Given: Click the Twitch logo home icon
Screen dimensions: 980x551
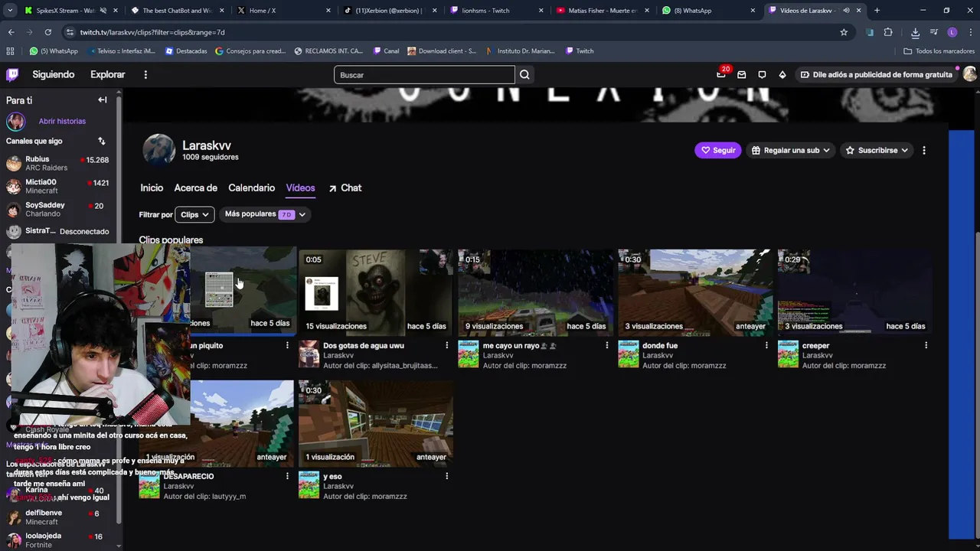Looking at the screenshot, I should [12, 74].
